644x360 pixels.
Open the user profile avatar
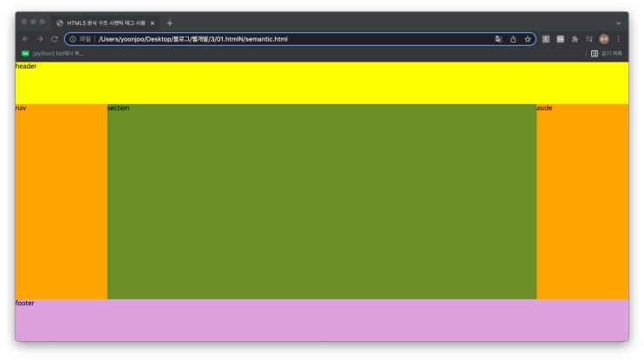click(604, 39)
